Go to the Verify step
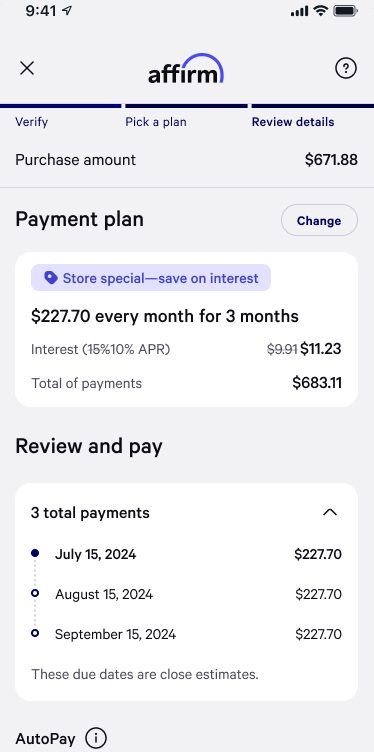 click(32, 122)
